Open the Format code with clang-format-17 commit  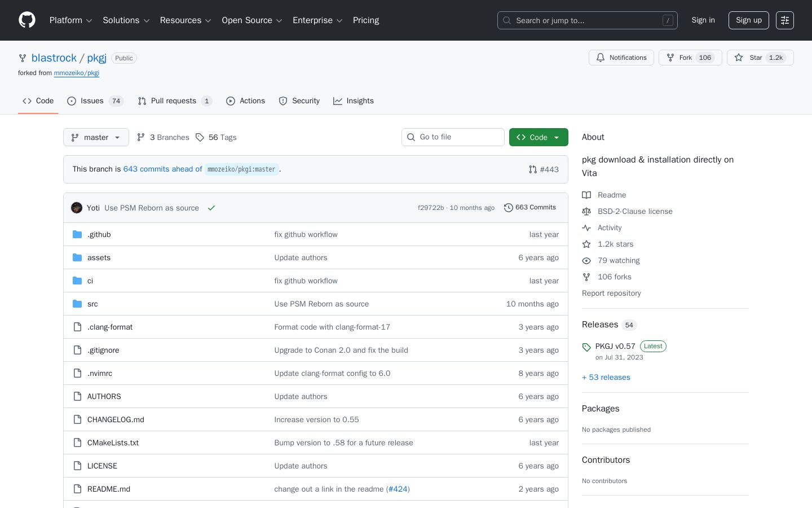tap(332, 327)
